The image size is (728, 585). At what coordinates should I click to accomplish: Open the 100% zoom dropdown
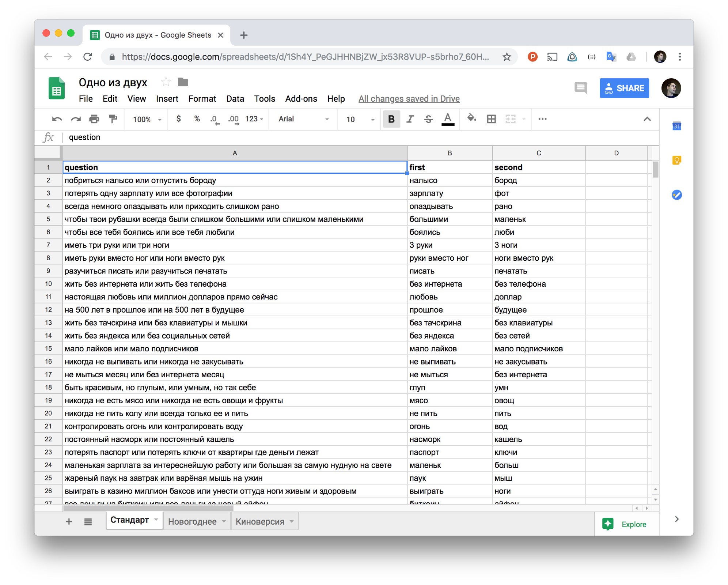(x=147, y=119)
